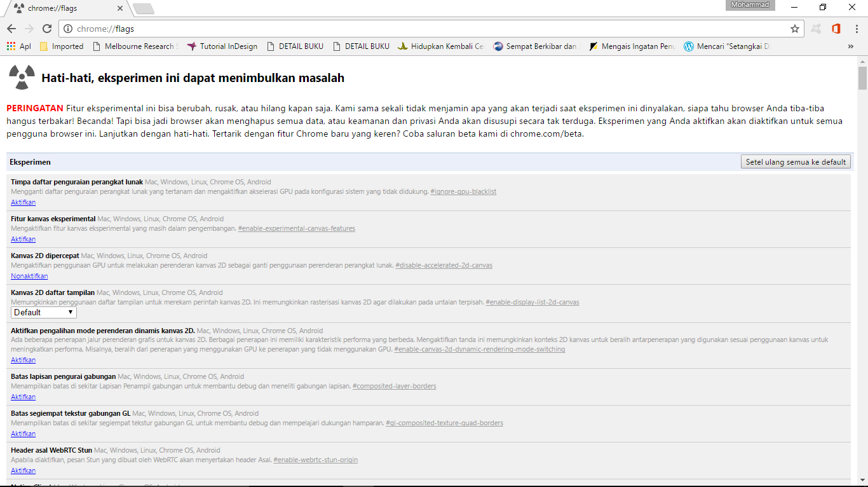
Task: Open the Default dropdown for Kanvas 2D daftar tampilan
Action: 44,312
